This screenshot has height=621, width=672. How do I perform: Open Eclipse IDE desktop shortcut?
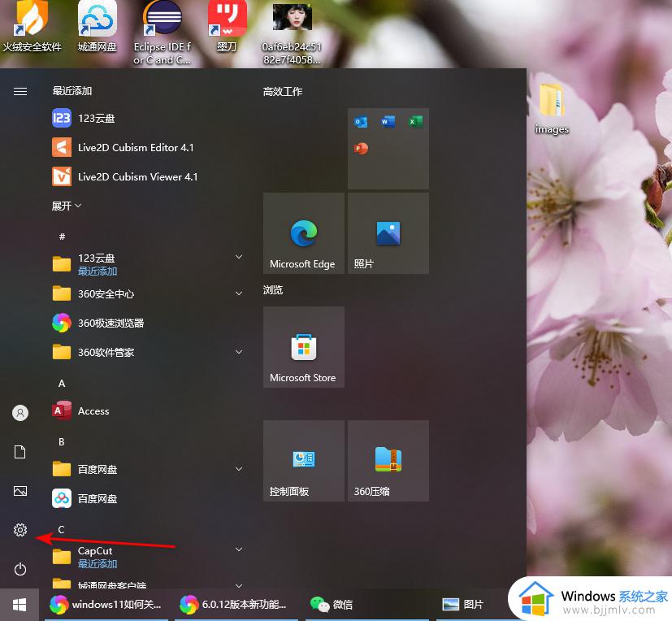[163, 33]
